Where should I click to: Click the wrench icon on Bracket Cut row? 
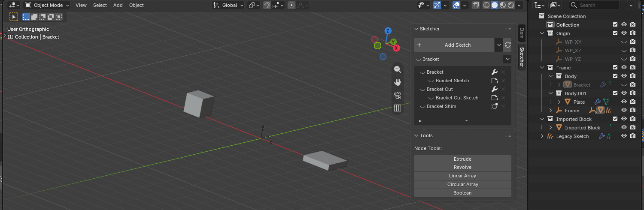click(x=494, y=89)
